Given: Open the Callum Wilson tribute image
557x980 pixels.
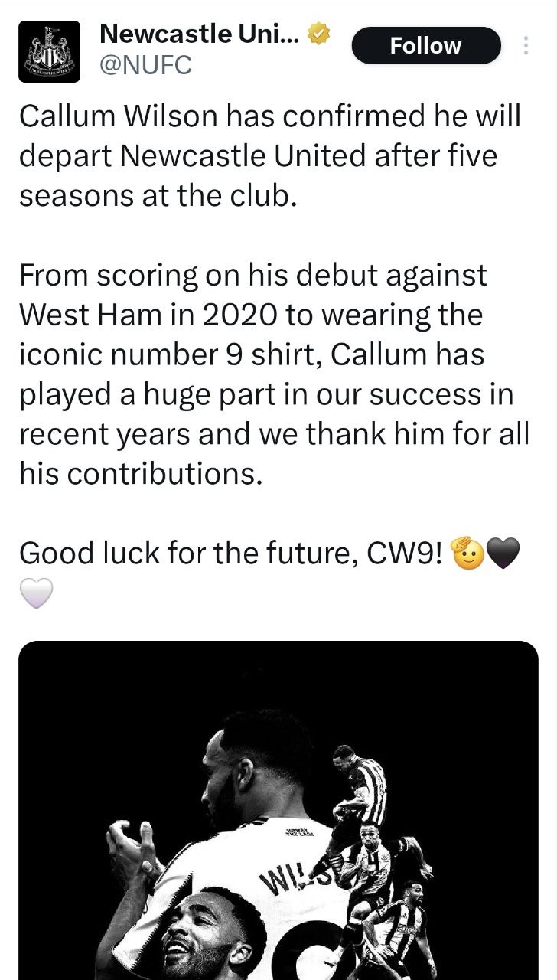Looking at the screenshot, I should (x=278, y=810).
